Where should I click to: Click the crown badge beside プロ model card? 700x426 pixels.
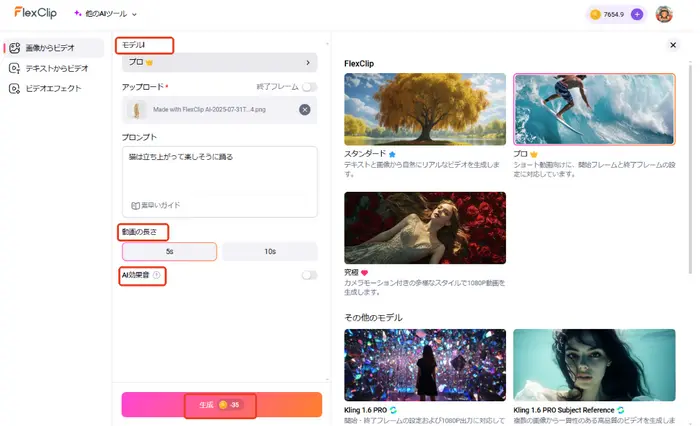tap(533, 154)
